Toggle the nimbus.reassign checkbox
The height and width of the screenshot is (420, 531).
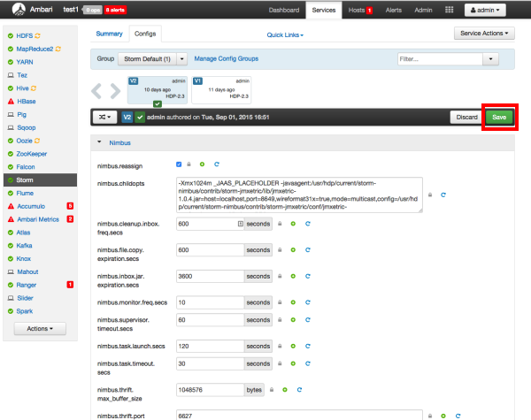[179, 164]
